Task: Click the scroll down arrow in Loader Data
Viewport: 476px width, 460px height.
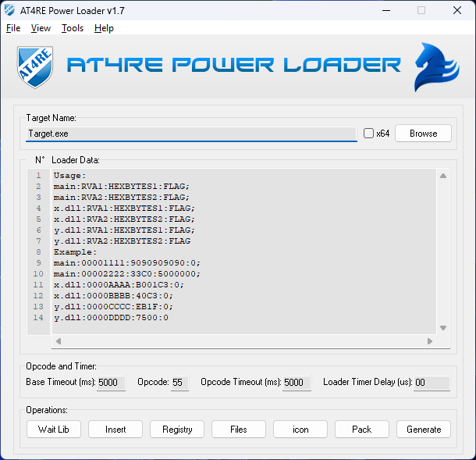Action: click(x=443, y=328)
